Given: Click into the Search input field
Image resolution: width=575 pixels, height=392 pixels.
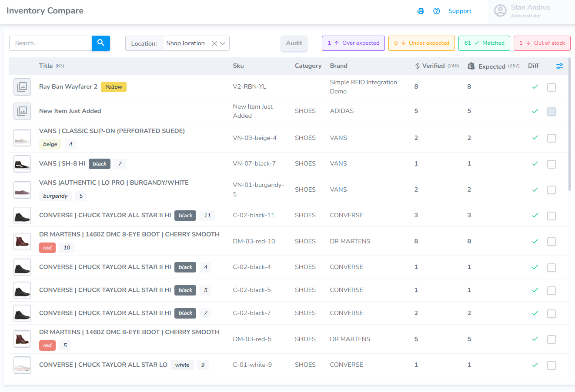Looking at the screenshot, I should pyautogui.click(x=50, y=43).
